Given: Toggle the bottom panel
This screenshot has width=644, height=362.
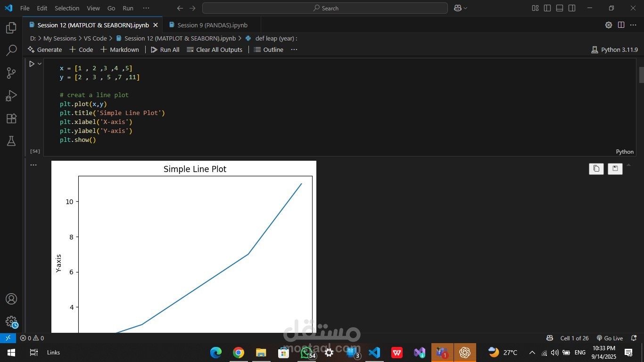Looking at the screenshot, I should pyautogui.click(x=560, y=8).
